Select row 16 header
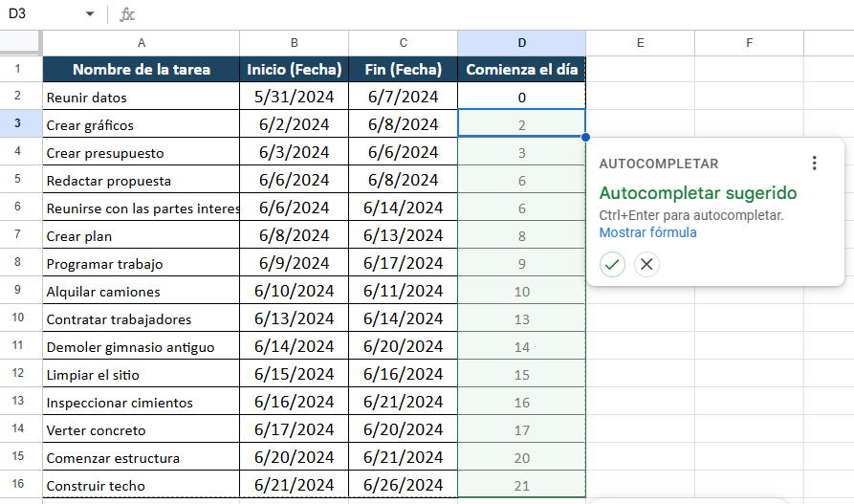The height and width of the screenshot is (504, 854). [x=21, y=484]
